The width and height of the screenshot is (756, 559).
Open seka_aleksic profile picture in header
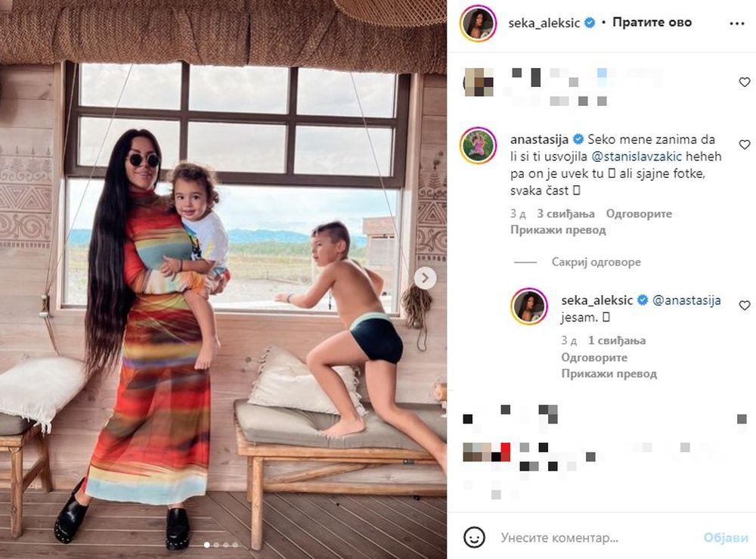point(478,23)
